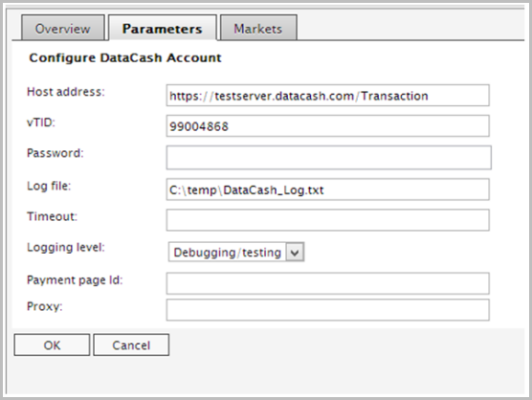Open the Markets tab
532x400 pixels.
[x=258, y=28]
